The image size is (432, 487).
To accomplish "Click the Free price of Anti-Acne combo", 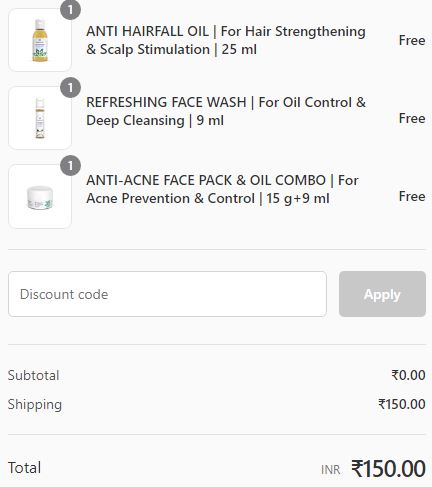I will [412, 196].
